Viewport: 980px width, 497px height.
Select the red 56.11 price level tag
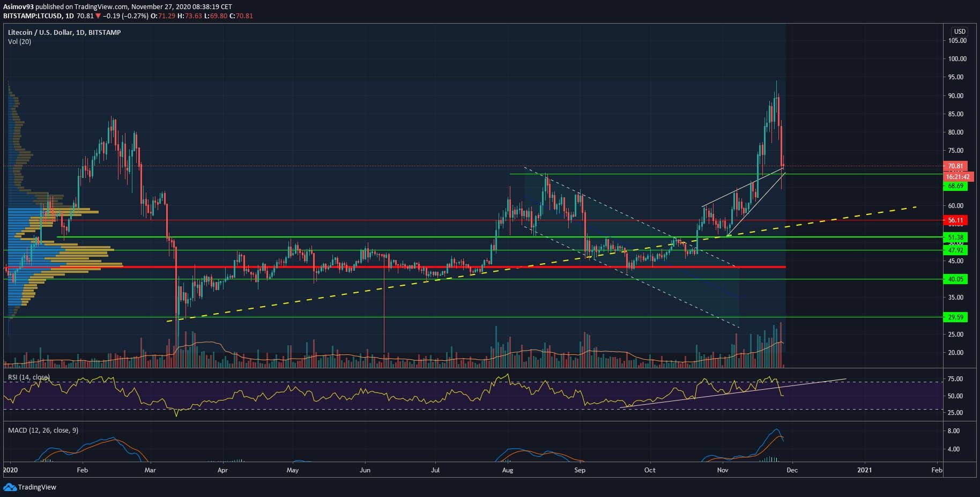pos(956,220)
